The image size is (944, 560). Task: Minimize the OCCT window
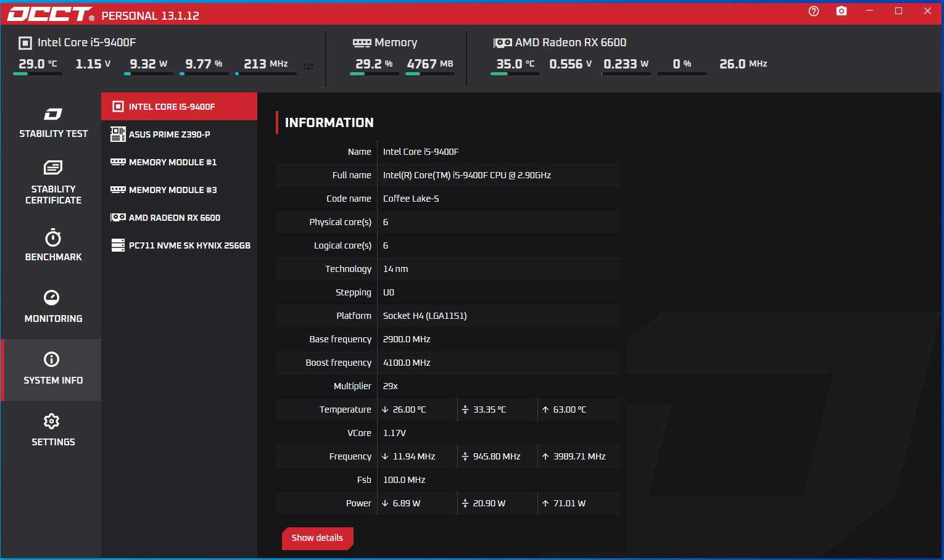tap(870, 11)
